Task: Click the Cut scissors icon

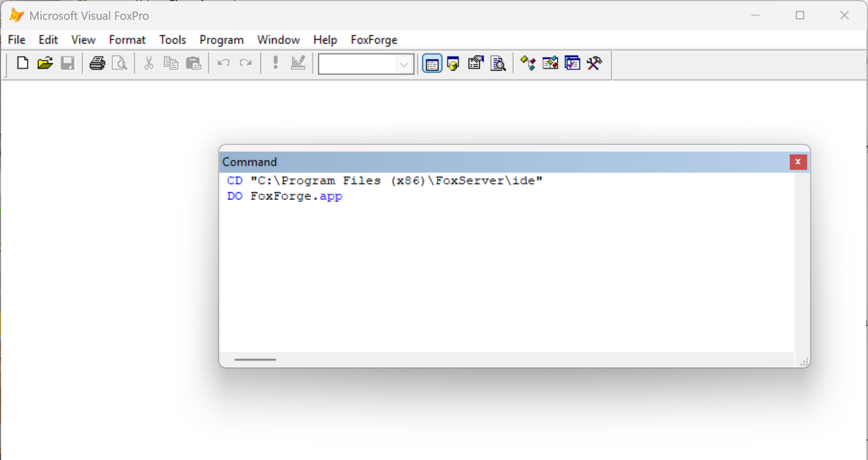Action: [149, 63]
